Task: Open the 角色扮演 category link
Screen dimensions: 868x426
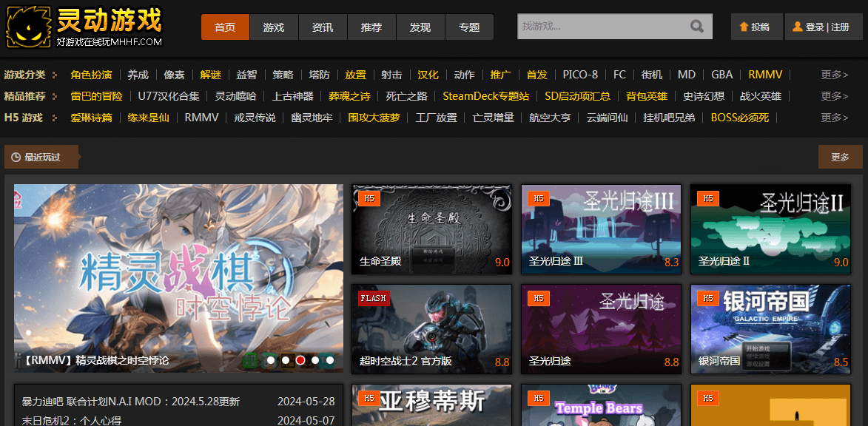Action: tap(91, 75)
